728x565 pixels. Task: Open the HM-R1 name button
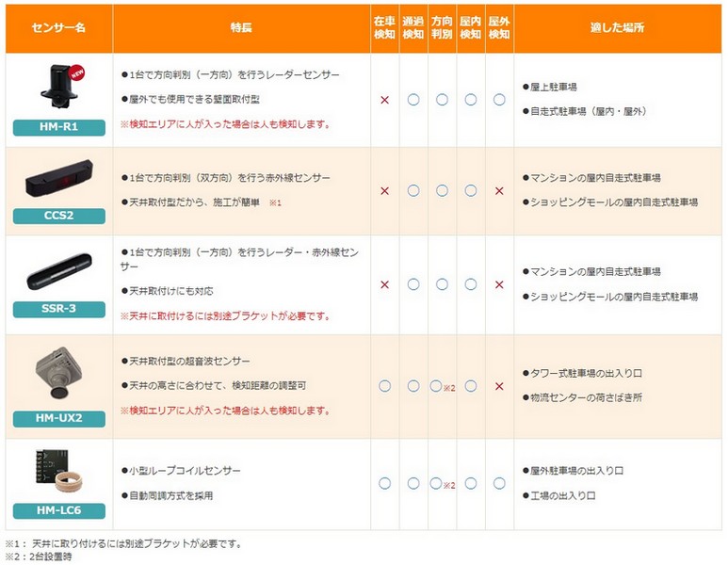[58, 128]
